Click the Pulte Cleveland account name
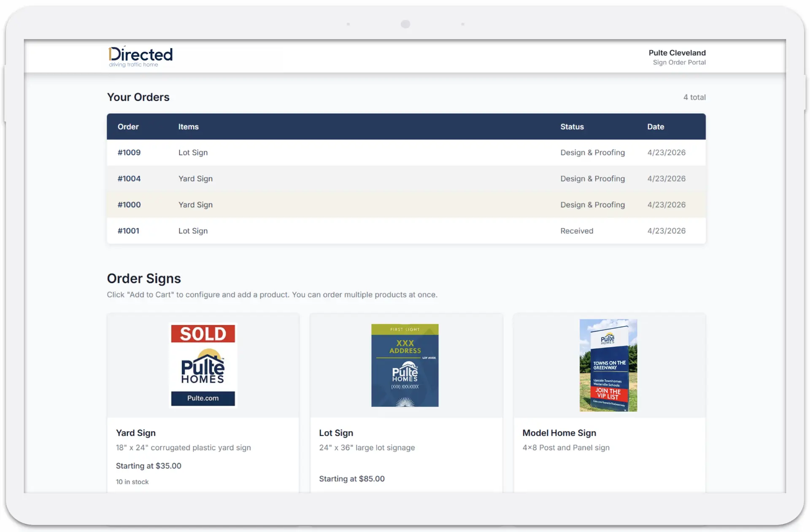This screenshot has width=810, height=532. [677, 53]
